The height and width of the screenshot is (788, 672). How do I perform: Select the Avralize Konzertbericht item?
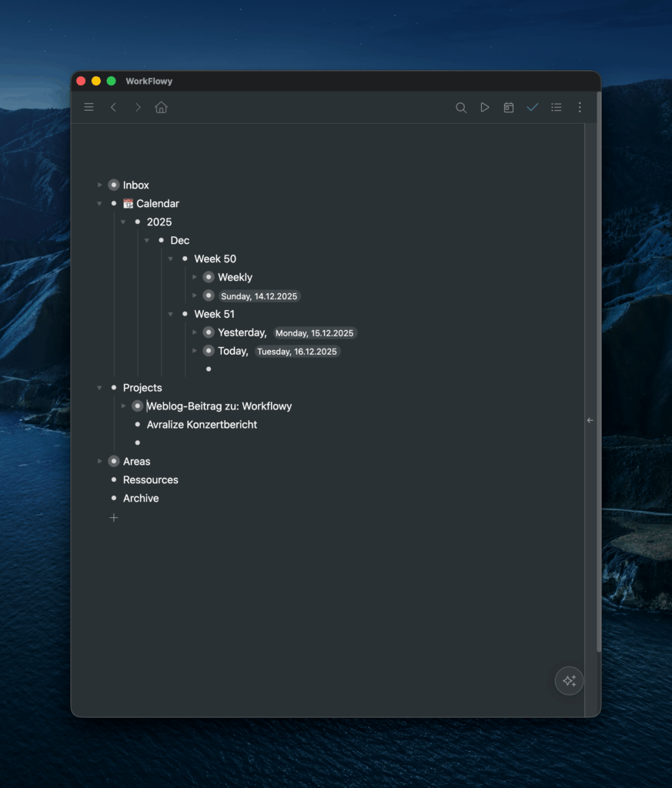202,425
